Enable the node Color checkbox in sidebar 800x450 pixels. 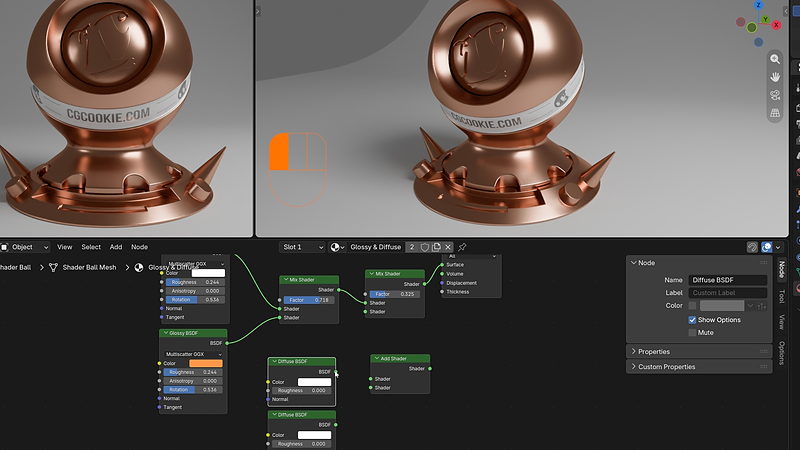click(692, 306)
